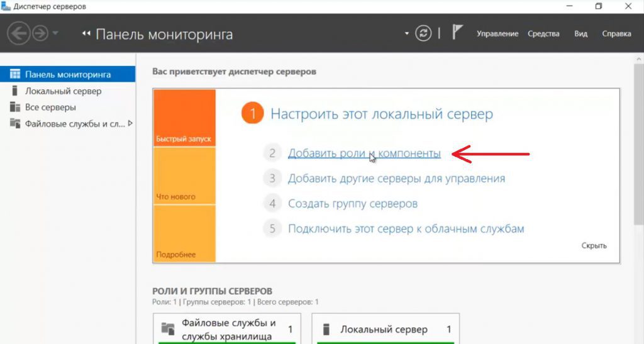
Task: Open navigation history dropdown arrow
Action: click(x=56, y=34)
